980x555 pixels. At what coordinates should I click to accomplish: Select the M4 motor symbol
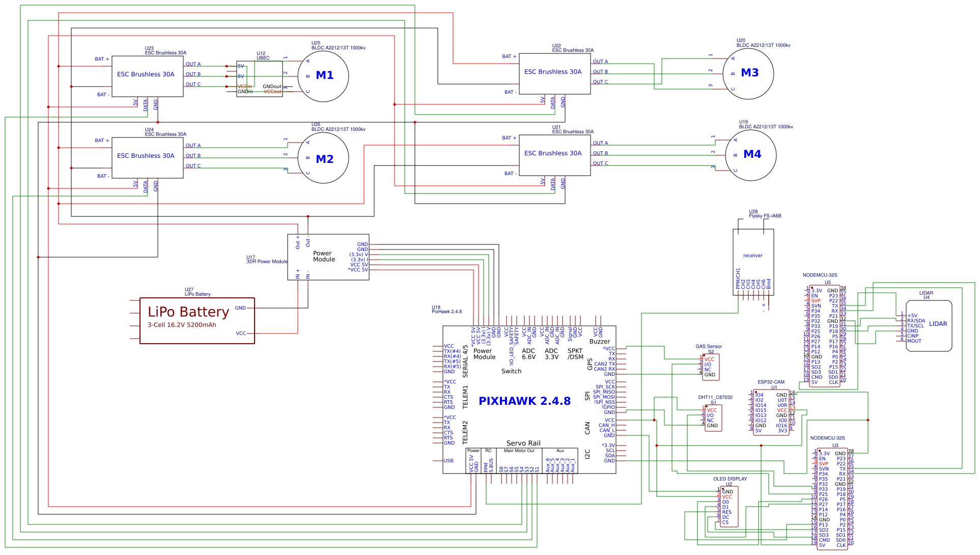click(750, 155)
